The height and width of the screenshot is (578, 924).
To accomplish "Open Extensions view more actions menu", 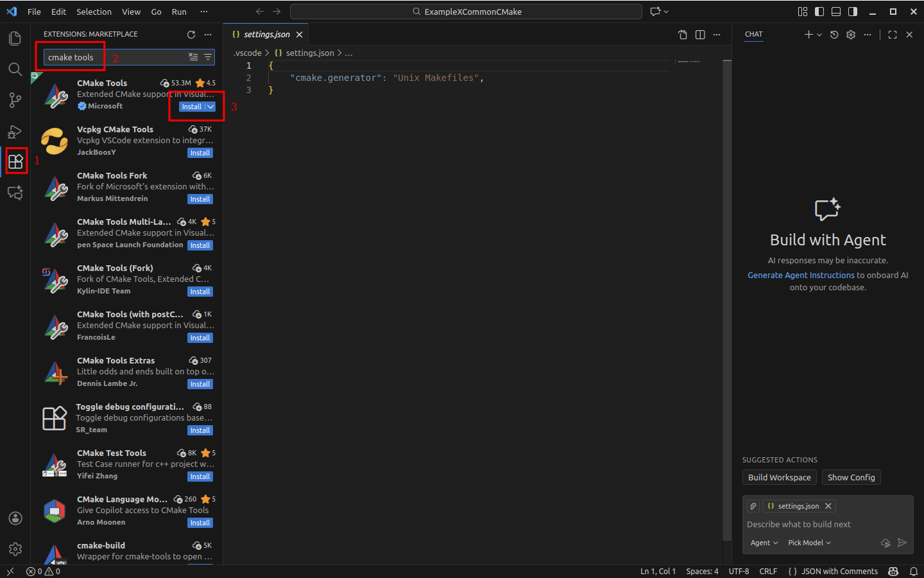I will point(208,35).
